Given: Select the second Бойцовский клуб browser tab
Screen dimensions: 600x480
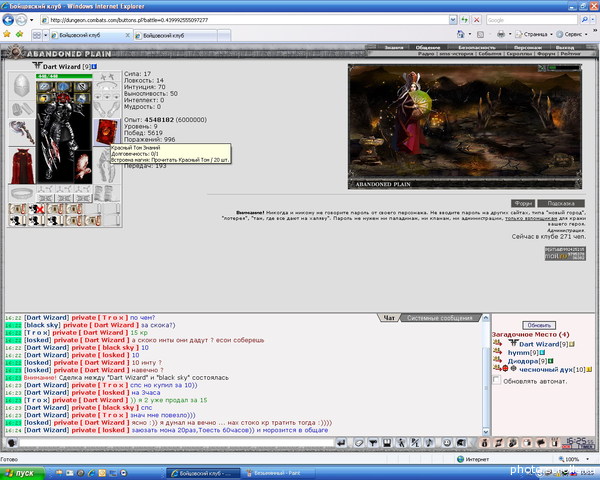Looking at the screenshot, I should (x=175, y=36).
